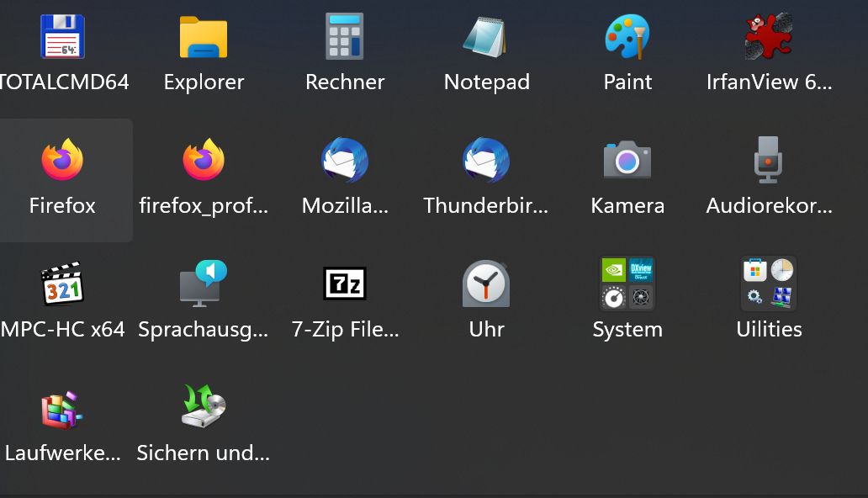868x498 pixels.
Task: Click the "Notepad" label text
Action: point(487,82)
